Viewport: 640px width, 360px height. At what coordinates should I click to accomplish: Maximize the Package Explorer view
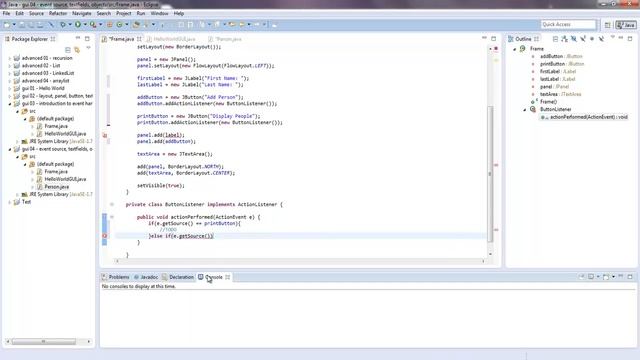[x=87, y=38]
